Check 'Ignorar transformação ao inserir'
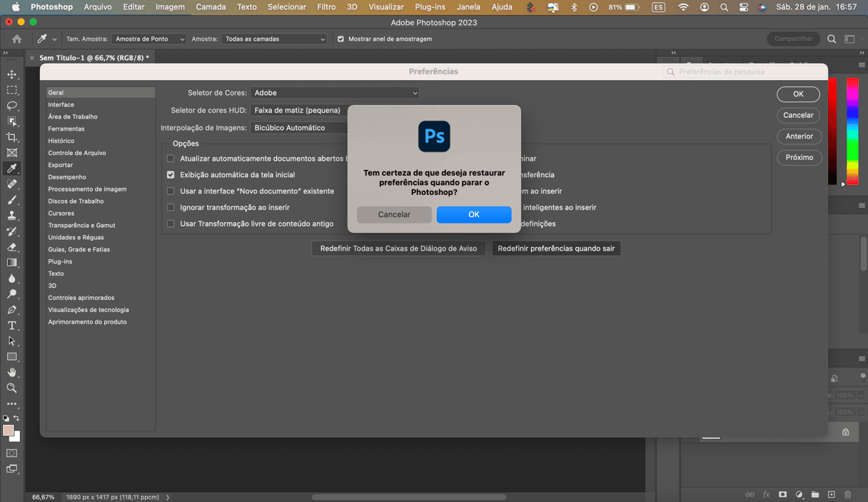 pos(171,208)
